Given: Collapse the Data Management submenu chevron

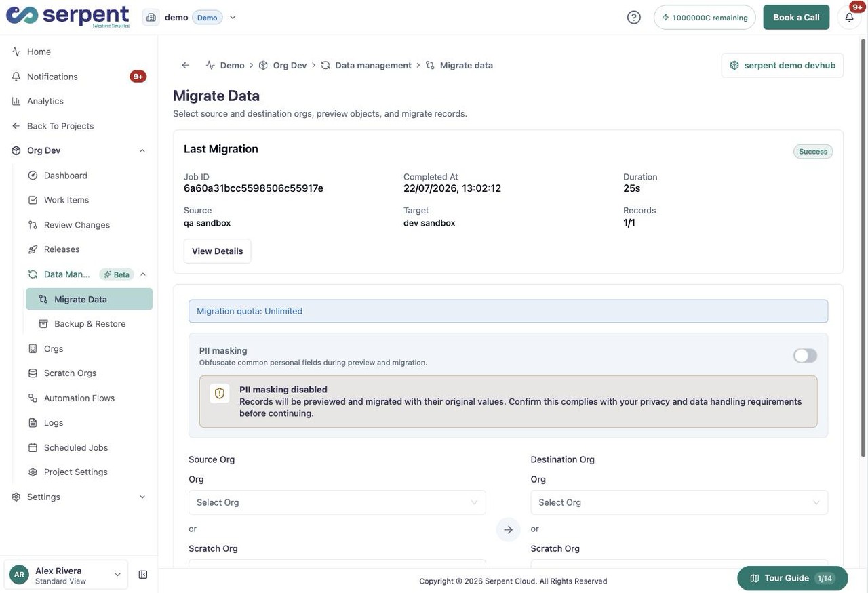Looking at the screenshot, I should [x=143, y=274].
